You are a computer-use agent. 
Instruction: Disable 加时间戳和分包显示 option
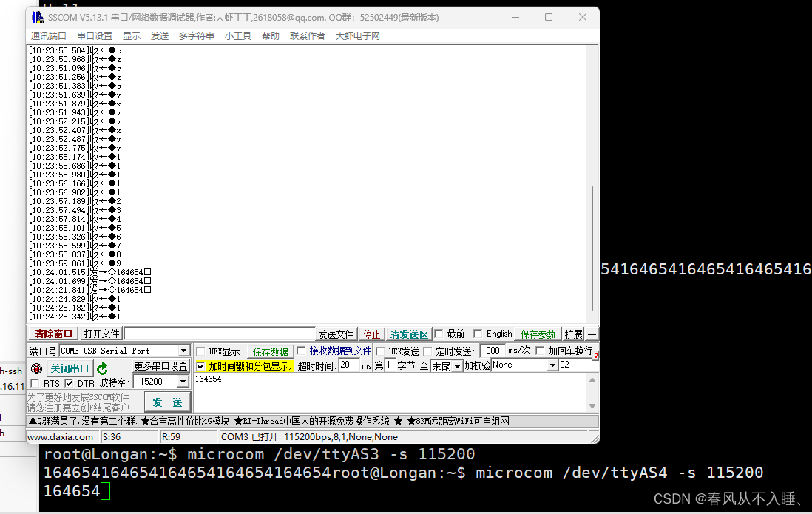click(201, 365)
